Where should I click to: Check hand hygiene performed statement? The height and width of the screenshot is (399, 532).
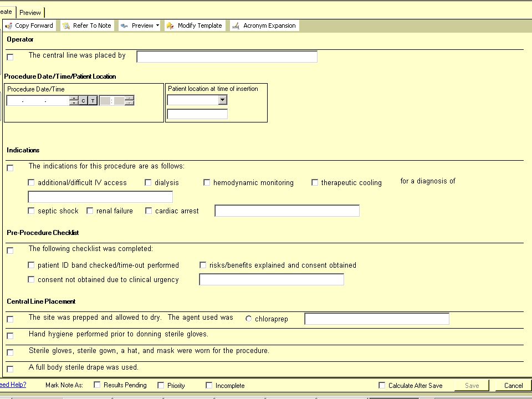(10, 336)
